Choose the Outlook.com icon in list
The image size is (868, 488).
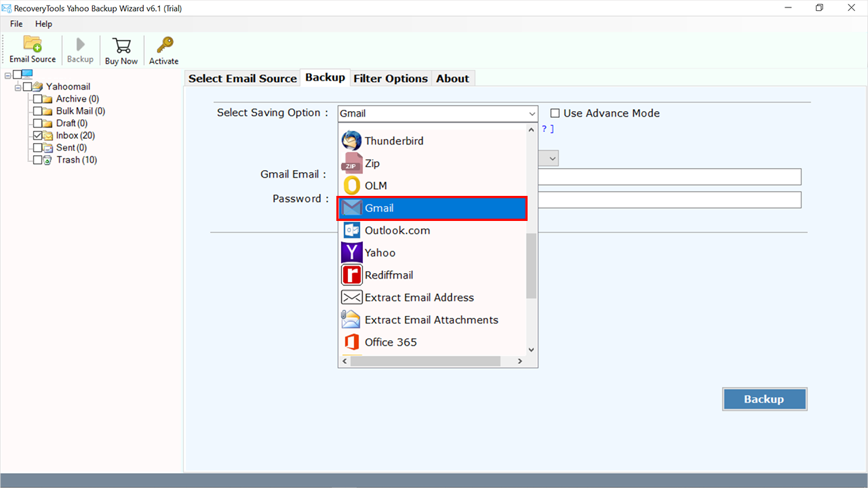pyautogui.click(x=351, y=230)
